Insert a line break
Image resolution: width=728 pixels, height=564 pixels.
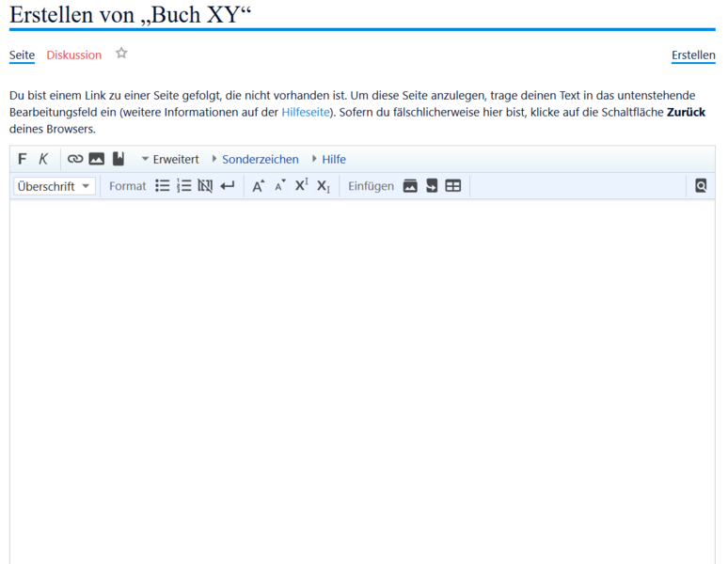[228, 186]
